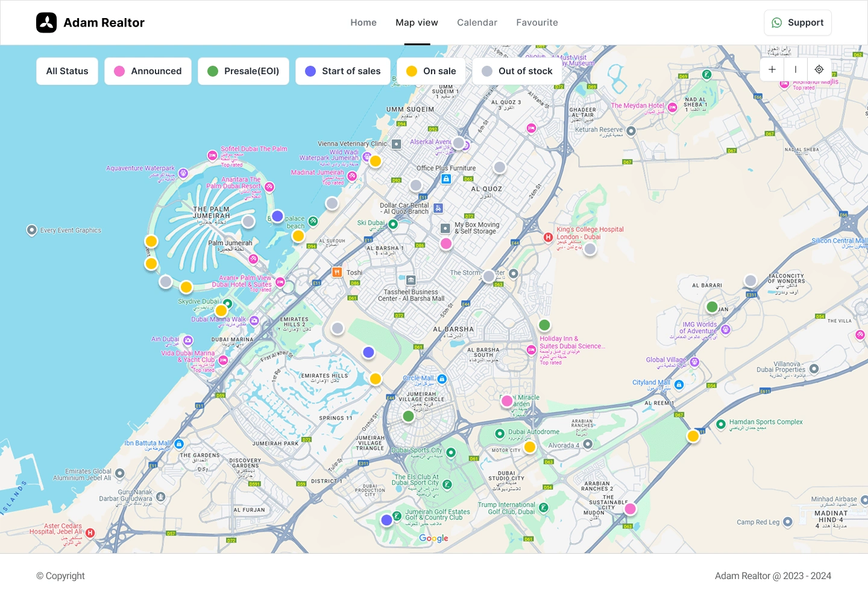Click the Support button
868x599 pixels.
point(797,22)
